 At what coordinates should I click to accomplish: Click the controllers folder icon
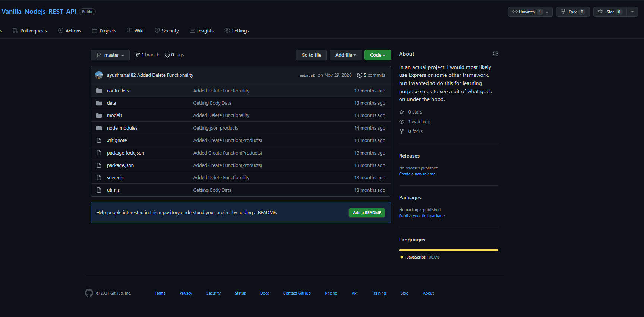pos(99,91)
